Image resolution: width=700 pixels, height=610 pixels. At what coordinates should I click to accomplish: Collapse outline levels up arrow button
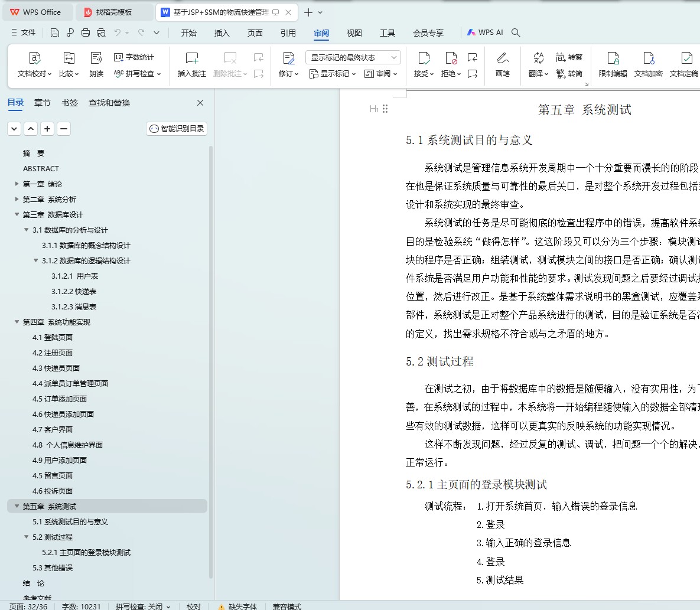tap(31, 129)
